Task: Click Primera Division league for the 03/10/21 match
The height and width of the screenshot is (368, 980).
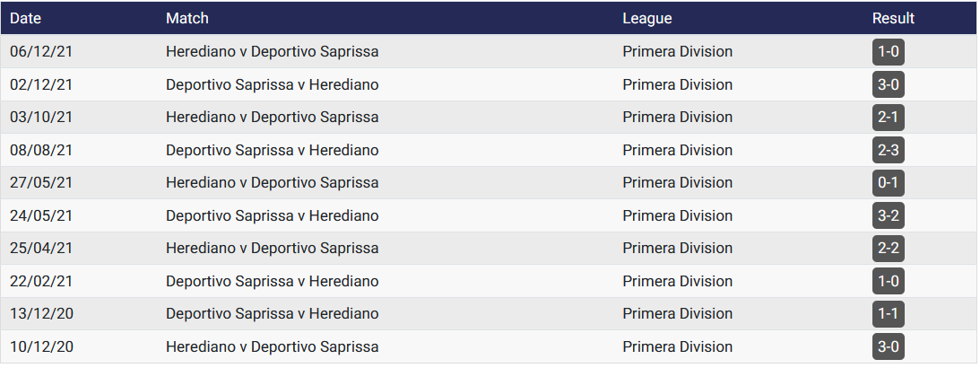Action: tap(677, 118)
